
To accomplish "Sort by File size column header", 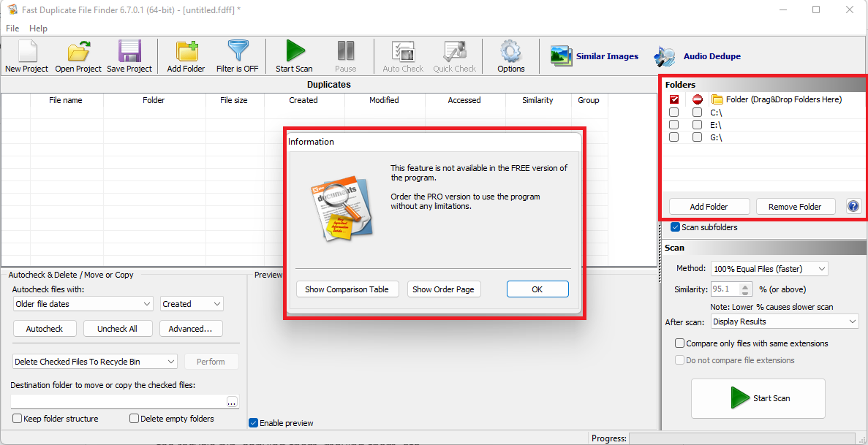I will click(233, 100).
